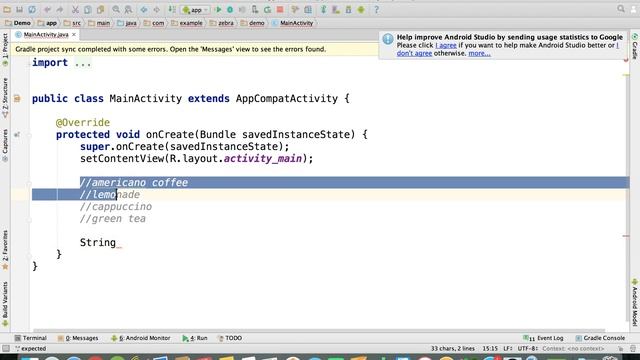Open the TODO tool window

pos(230,338)
